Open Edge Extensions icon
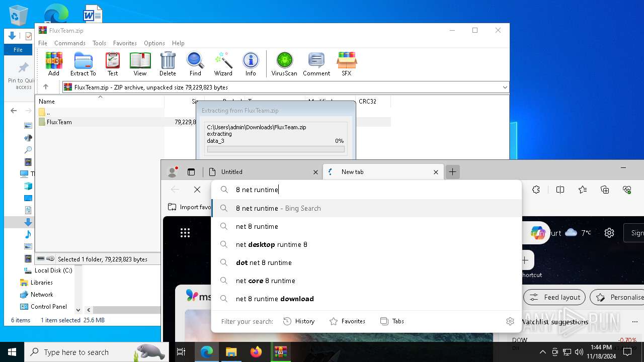 [536, 190]
